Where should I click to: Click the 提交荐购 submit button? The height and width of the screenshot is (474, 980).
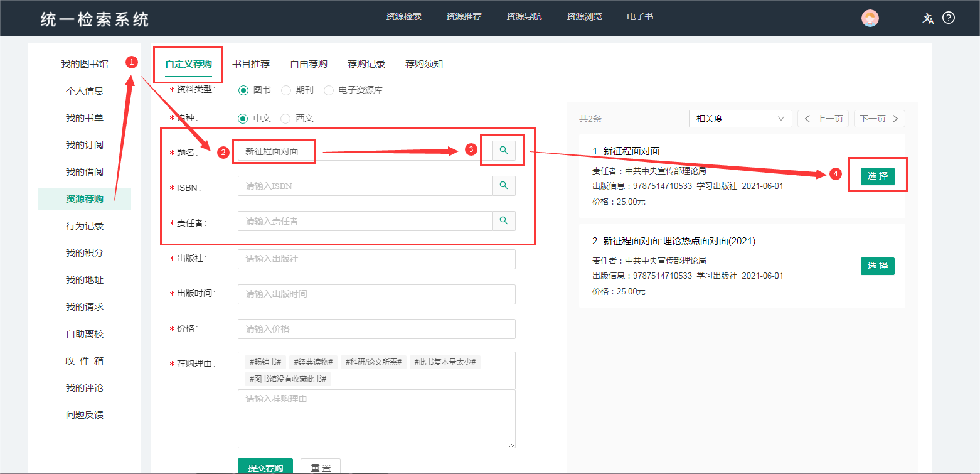[265, 466]
